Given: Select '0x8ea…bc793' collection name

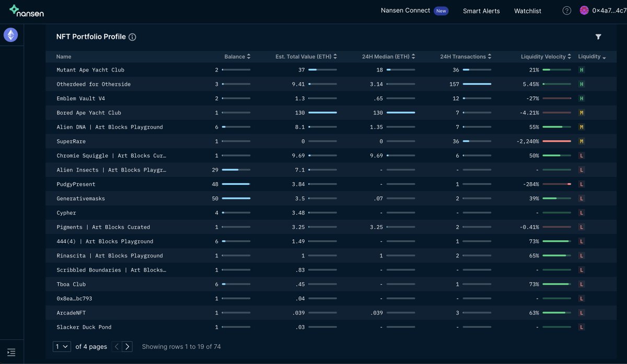Looking at the screenshot, I should [75, 299].
